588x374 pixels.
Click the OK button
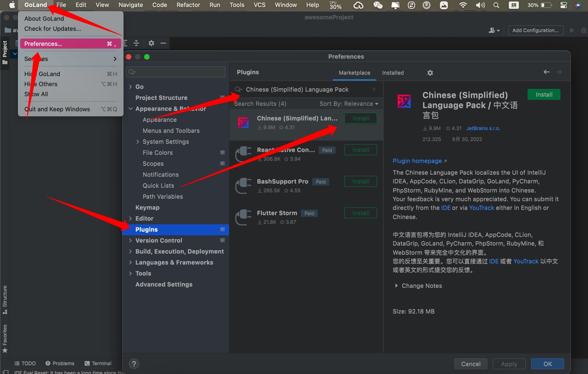tap(547, 364)
